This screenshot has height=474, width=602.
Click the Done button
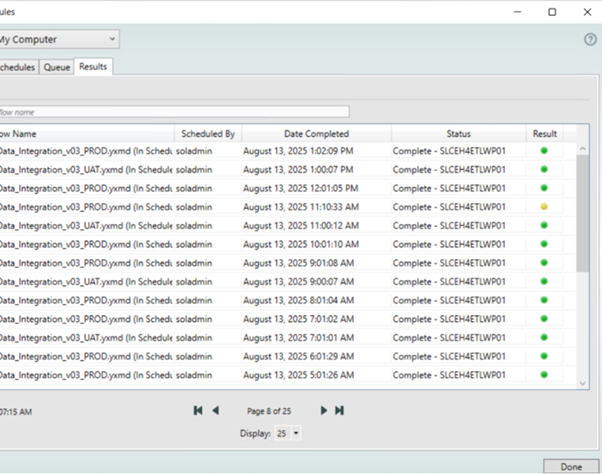[571, 467]
